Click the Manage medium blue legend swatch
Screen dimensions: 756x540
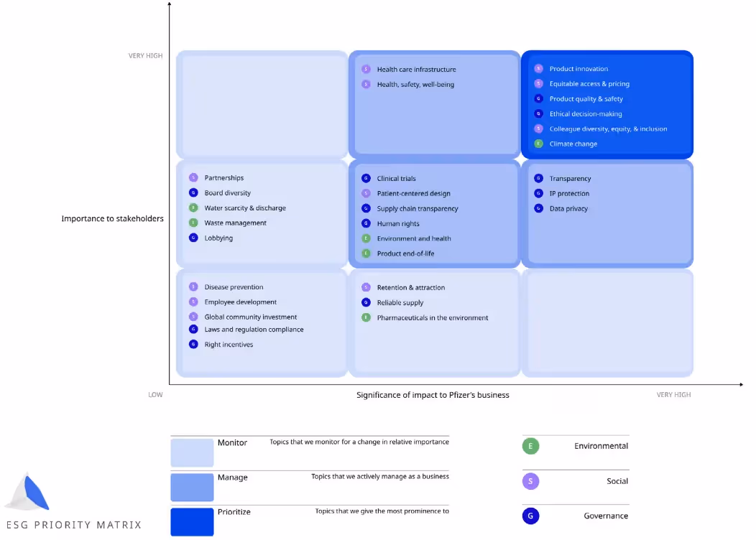tap(192, 487)
